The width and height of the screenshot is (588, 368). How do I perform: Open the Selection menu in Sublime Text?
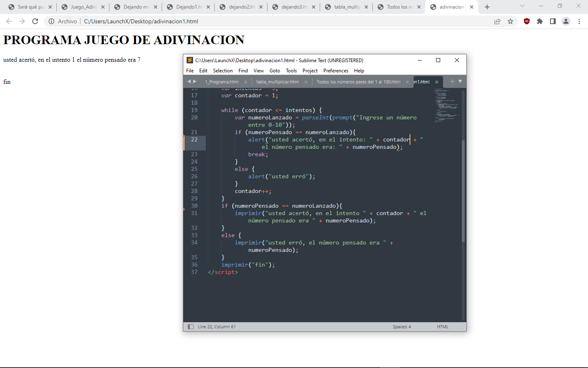click(x=223, y=71)
